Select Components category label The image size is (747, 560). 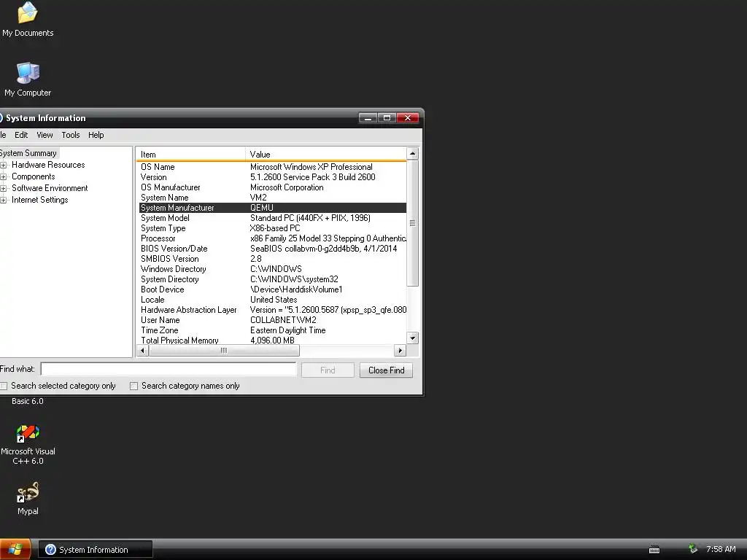(x=34, y=176)
